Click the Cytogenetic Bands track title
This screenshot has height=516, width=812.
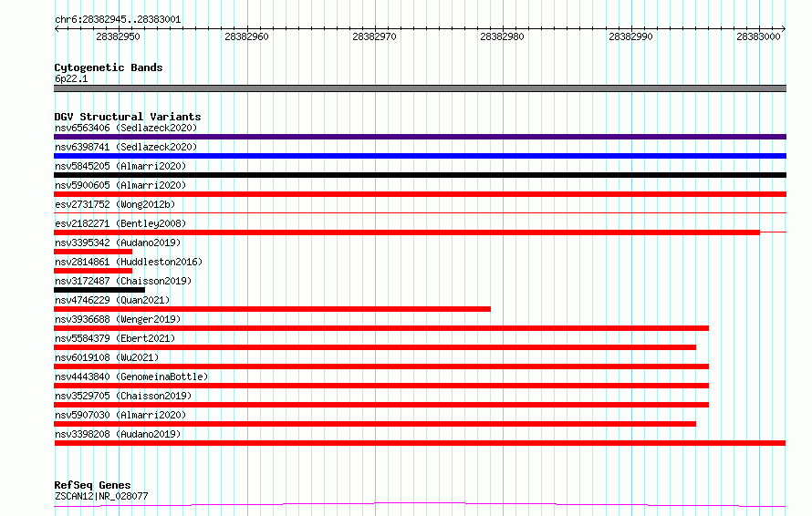(x=109, y=67)
